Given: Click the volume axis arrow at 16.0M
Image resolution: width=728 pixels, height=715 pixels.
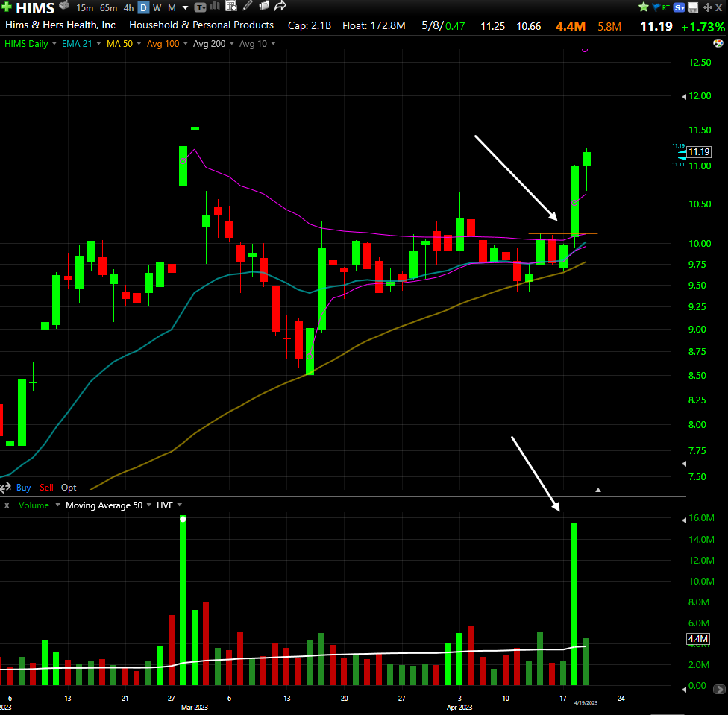Looking at the screenshot, I should [683, 520].
